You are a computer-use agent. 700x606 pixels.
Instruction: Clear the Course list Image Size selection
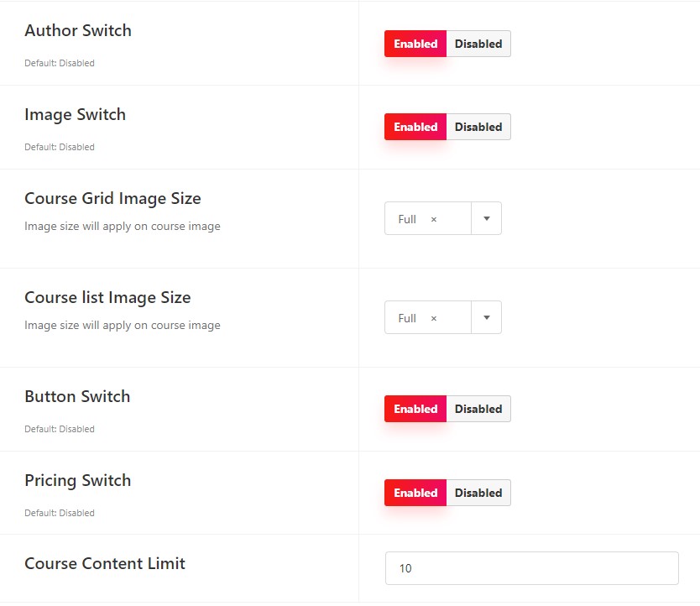click(433, 318)
